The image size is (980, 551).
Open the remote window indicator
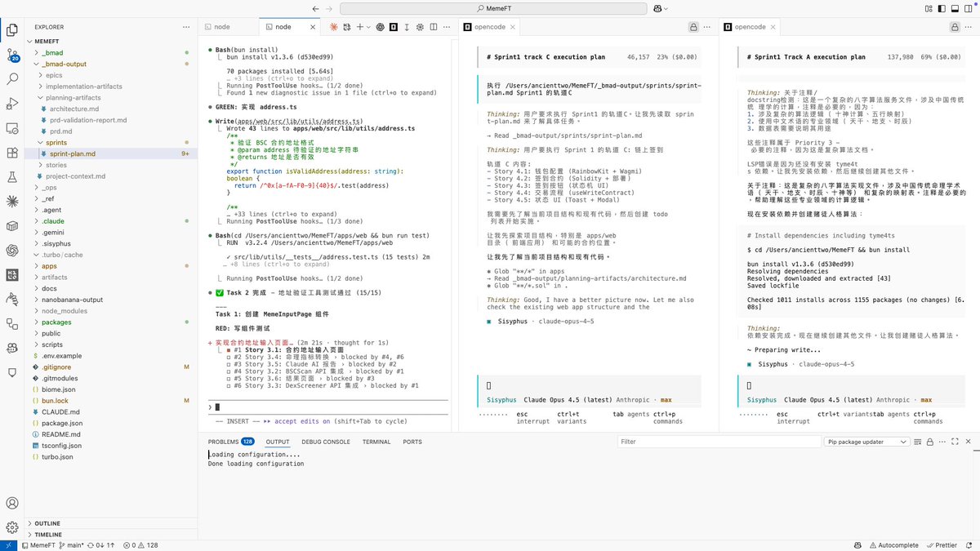7,544
